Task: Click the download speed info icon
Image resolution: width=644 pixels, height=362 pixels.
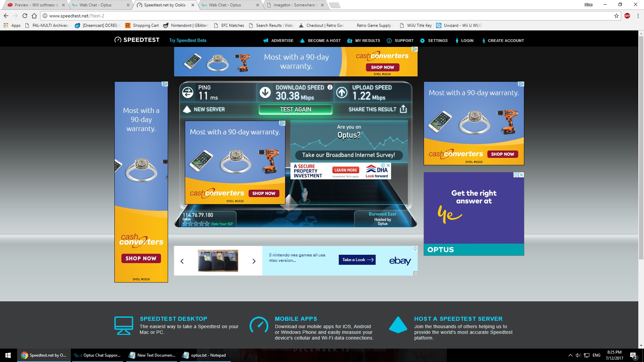Action: point(330,87)
